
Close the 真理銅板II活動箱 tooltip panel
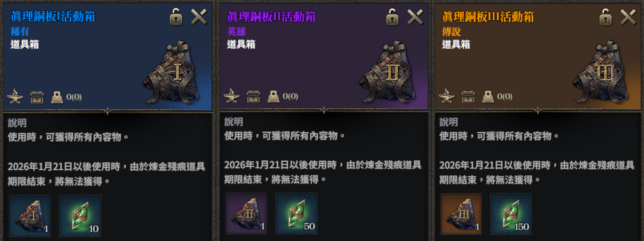pyautogui.click(x=415, y=17)
